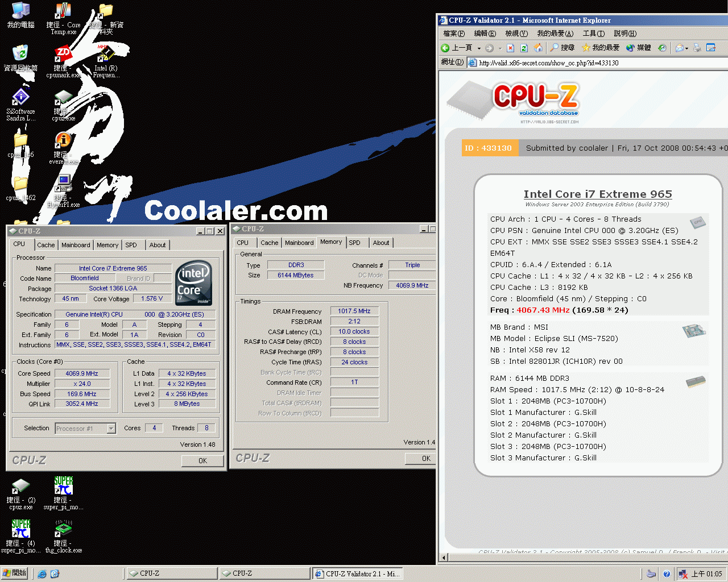
Task: Switch to Cache tab in right CPU-Z
Action: coord(270,243)
